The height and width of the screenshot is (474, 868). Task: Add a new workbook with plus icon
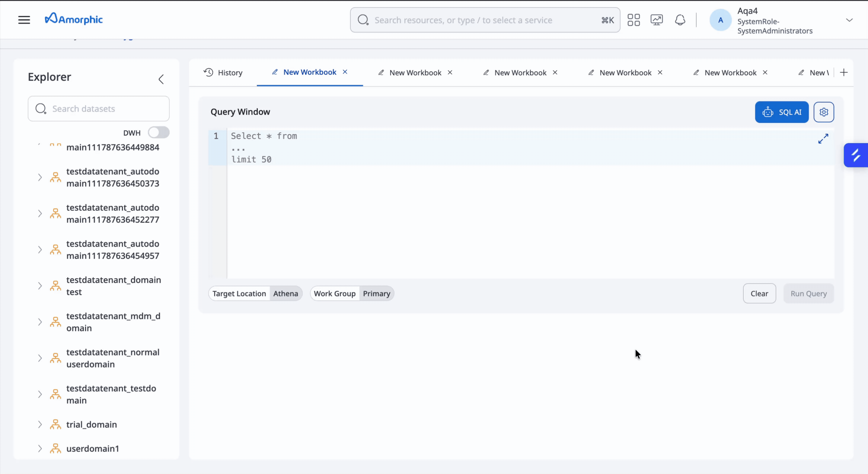pos(844,73)
